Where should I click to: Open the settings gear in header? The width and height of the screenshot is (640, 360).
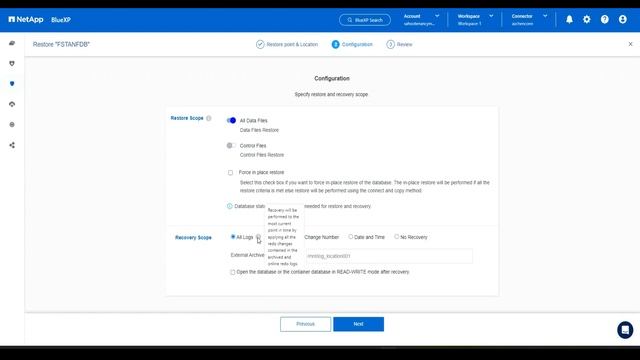(x=587, y=20)
